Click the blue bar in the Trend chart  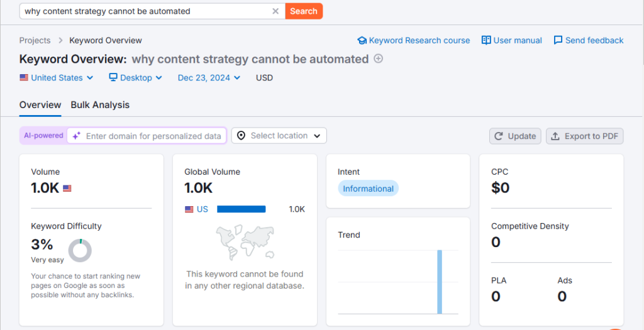click(x=440, y=282)
